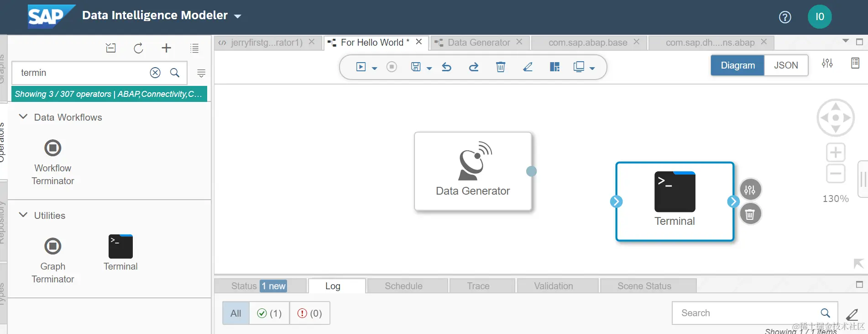868x334 pixels.
Task: Delete Terminal node with trash icon
Action: point(750,214)
